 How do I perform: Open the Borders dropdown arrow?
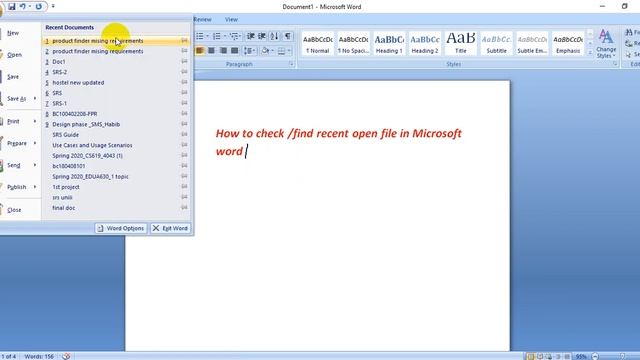coord(289,51)
